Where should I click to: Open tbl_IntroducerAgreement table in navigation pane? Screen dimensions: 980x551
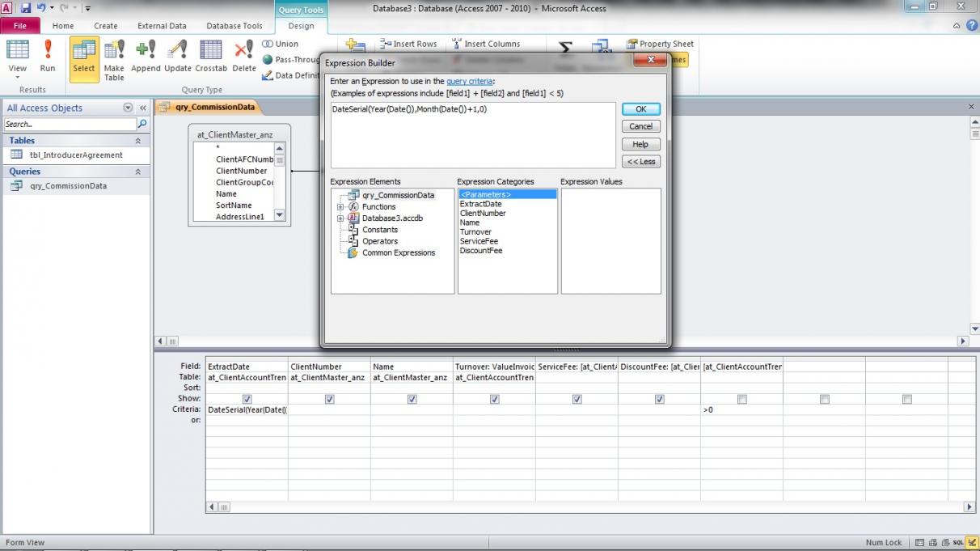click(x=76, y=155)
